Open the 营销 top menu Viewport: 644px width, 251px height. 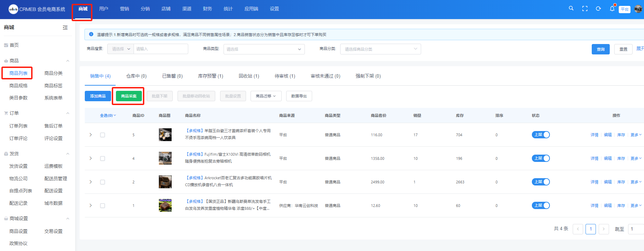124,9
